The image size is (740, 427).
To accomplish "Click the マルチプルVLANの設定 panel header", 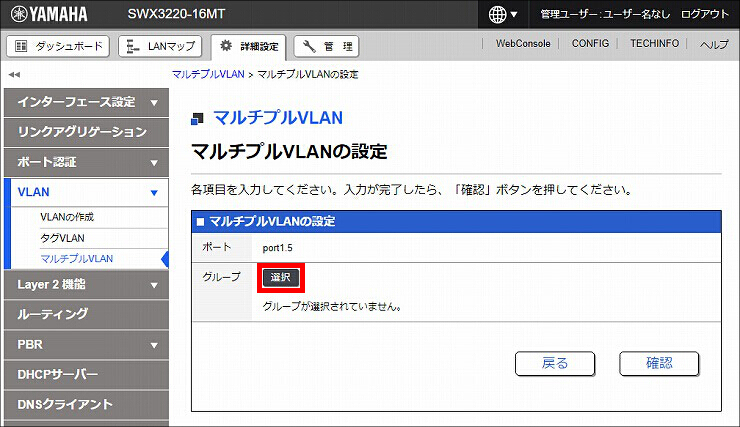I will (456, 221).
